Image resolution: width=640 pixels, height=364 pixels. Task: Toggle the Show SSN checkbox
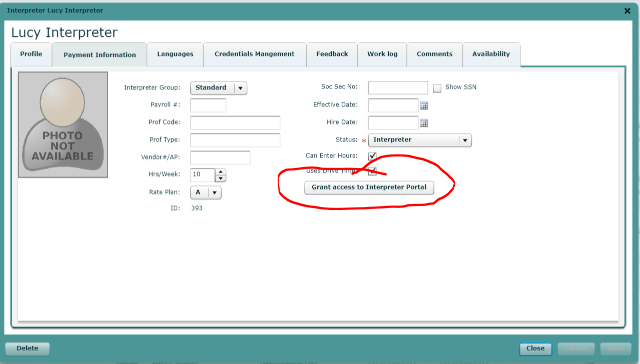[437, 88]
